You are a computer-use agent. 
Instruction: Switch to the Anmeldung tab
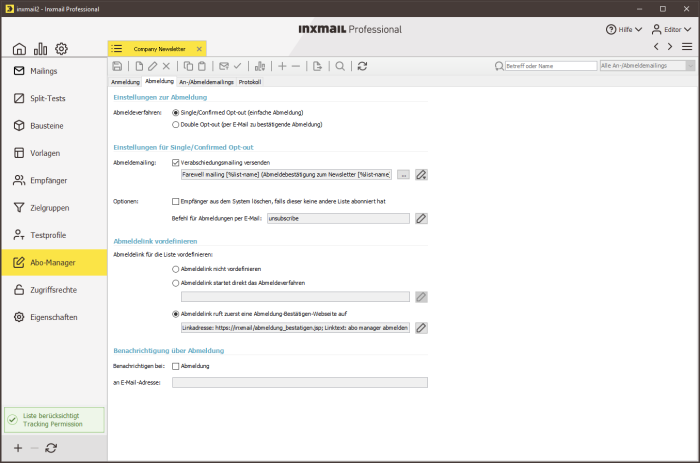coord(125,82)
